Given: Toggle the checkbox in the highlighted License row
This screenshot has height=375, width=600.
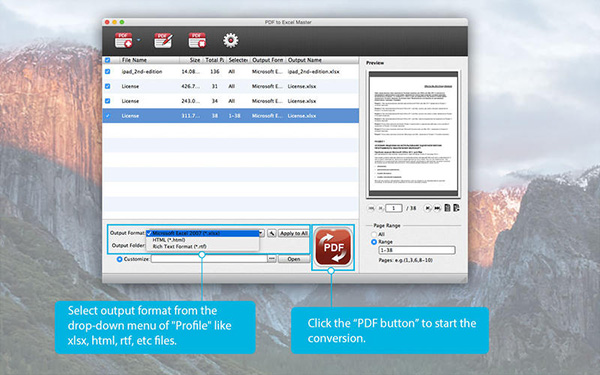Looking at the screenshot, I should coord(108,116).
